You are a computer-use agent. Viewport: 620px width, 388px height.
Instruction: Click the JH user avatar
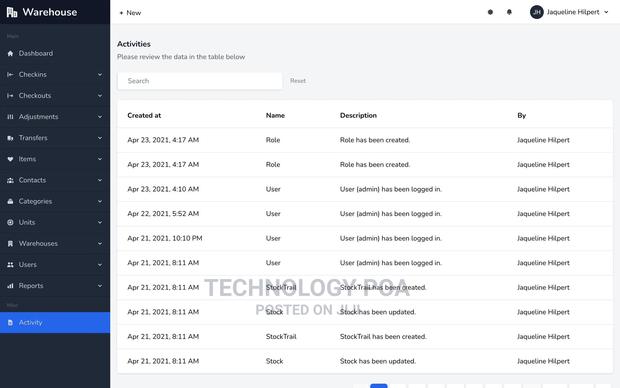coord(537,12)
